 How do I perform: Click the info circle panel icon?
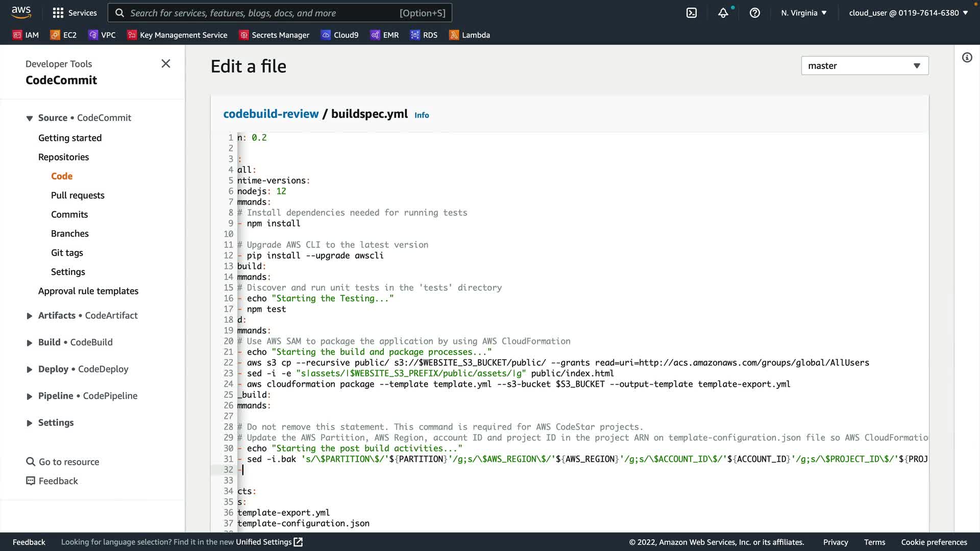coord(967,58)
